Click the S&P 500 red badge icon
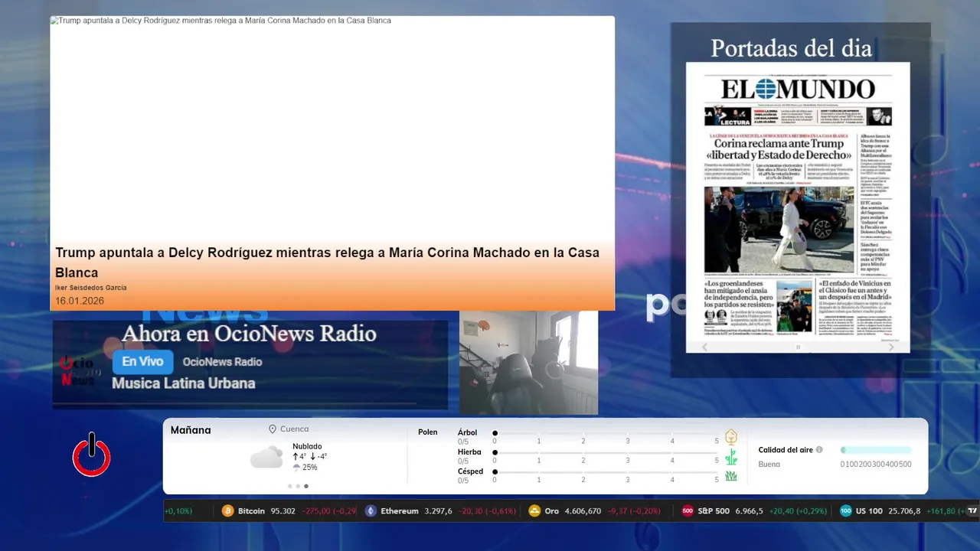Image resolution: width=980 pixels, height=551 pixels. 688,511
